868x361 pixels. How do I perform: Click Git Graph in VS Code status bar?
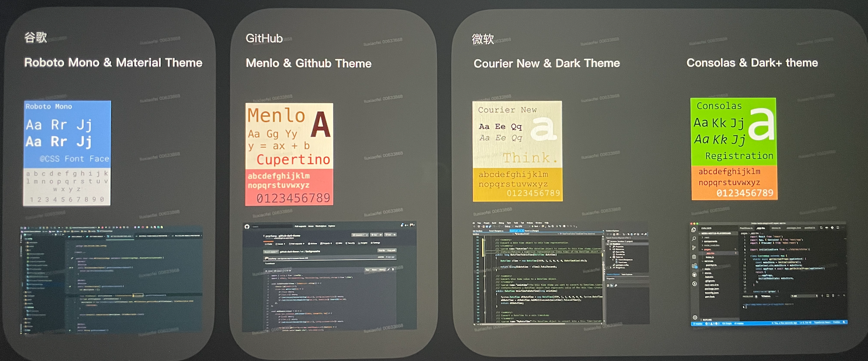[x=727, y=324]
